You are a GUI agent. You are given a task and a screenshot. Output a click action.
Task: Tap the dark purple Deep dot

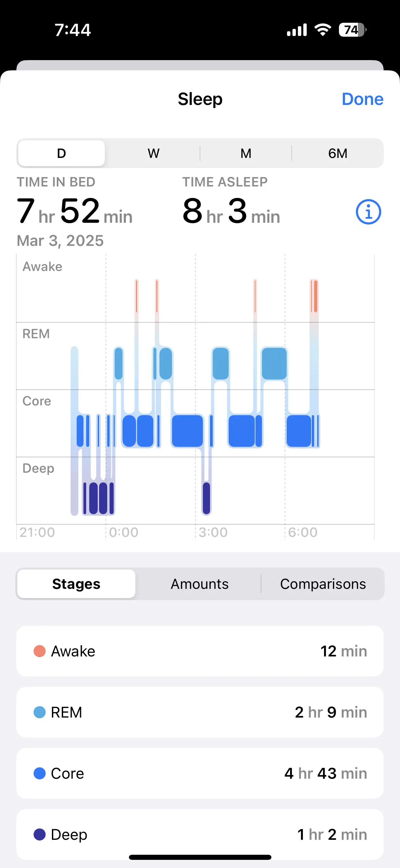[x=40, y=834]
